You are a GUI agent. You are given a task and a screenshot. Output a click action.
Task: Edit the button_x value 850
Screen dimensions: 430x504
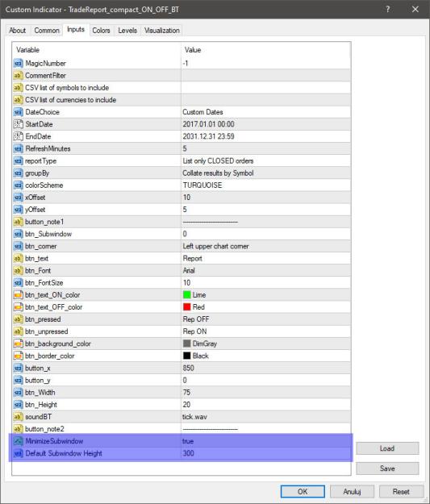265,368
